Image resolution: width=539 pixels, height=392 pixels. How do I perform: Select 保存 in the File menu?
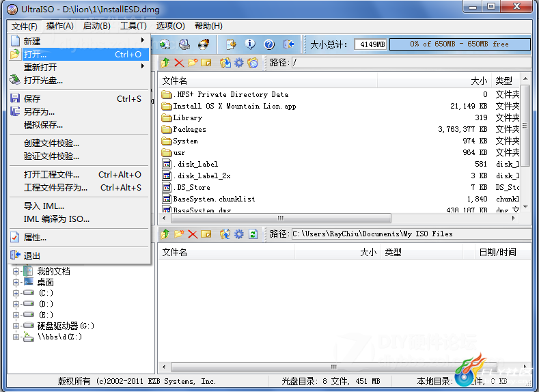[x=79, y=99]
